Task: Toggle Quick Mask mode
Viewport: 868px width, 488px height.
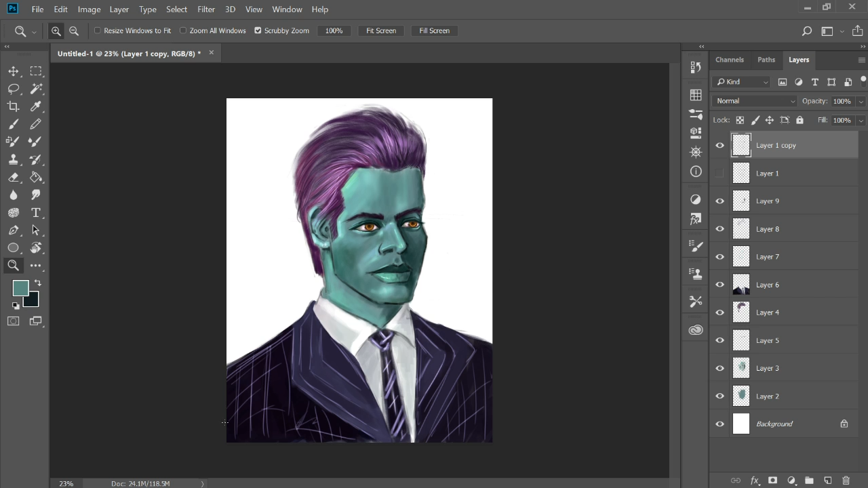Action: (14, 321)
